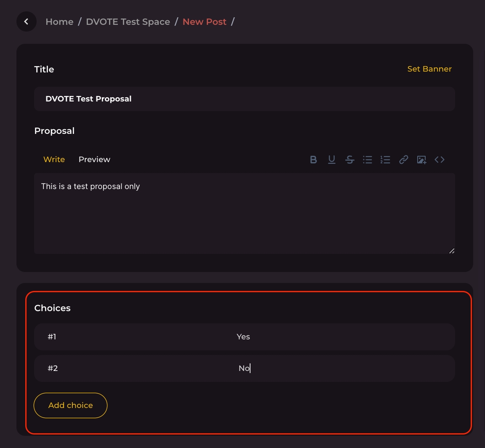
Task: Apply strikethrough formatting icon
Action: coord(349,160)
